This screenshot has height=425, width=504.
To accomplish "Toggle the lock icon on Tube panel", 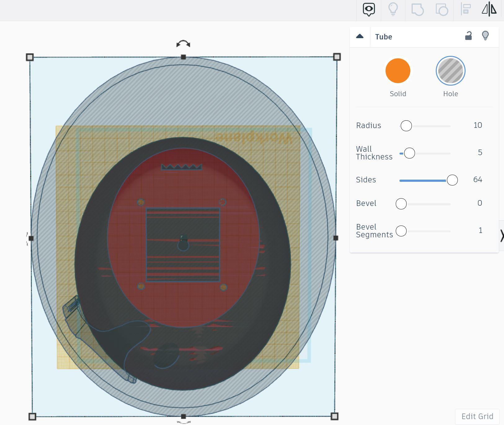I will (468, 36).
